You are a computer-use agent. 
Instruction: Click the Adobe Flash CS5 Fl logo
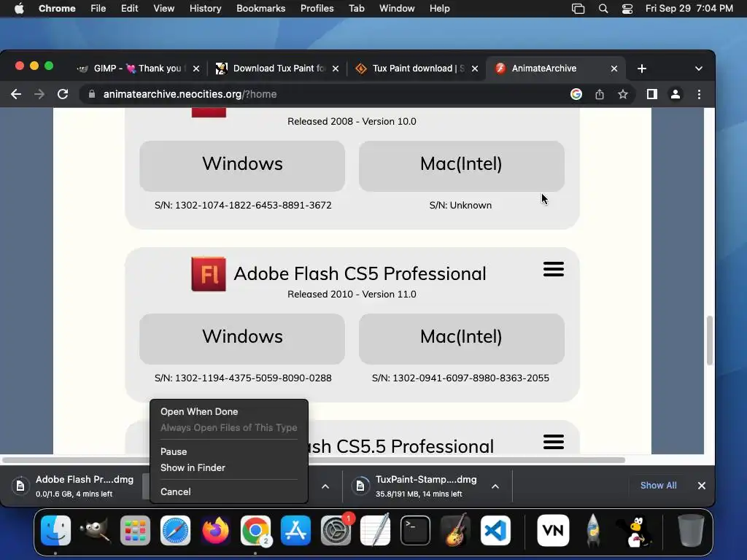(209, 274)
